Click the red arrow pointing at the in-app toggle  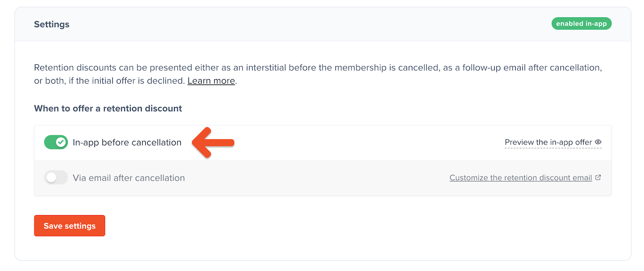(212, 142)
